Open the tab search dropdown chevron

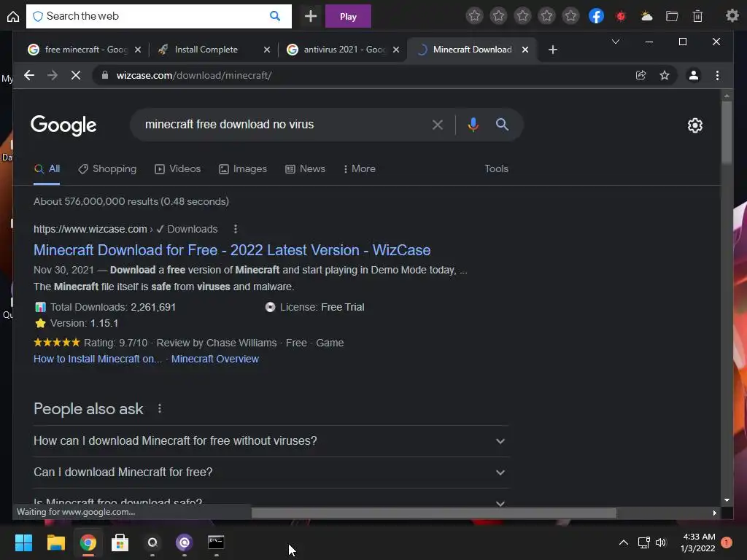pyautogui.click(x=616, y=42)
